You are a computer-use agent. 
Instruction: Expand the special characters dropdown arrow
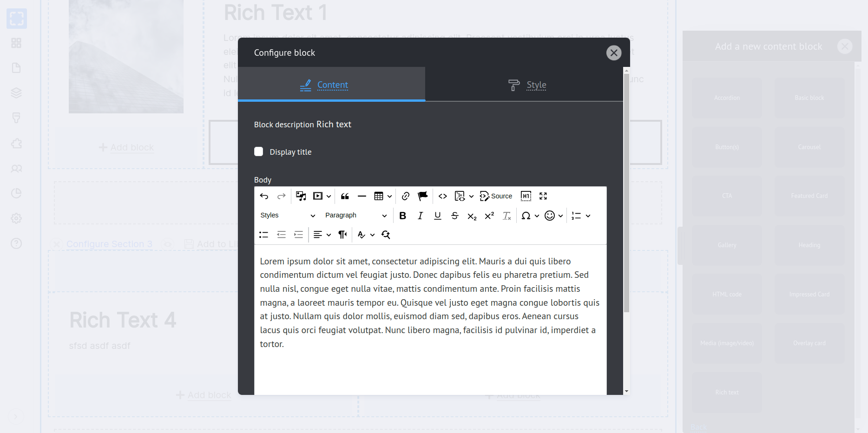(x=537, y=216)
